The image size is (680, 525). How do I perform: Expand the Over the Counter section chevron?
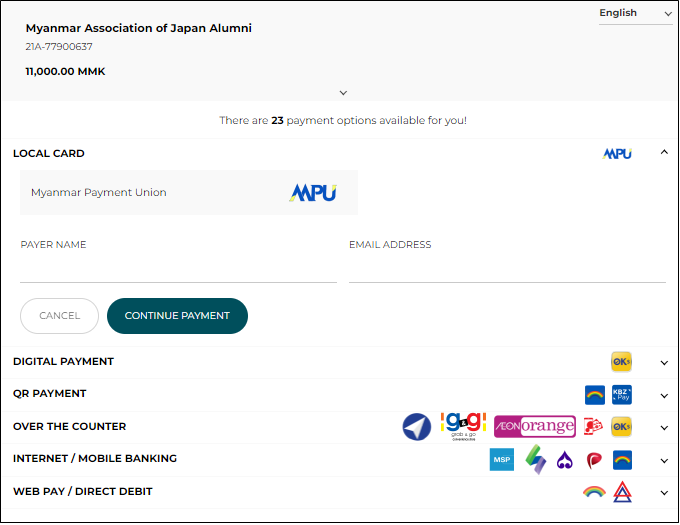pos(664,428)
